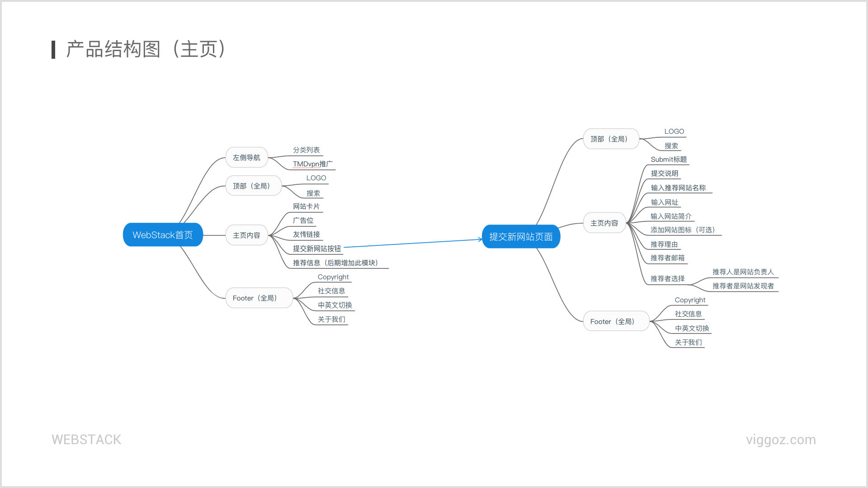
Task: Select the 提交说明 leaf node
Action: click(x=664, y=174)
